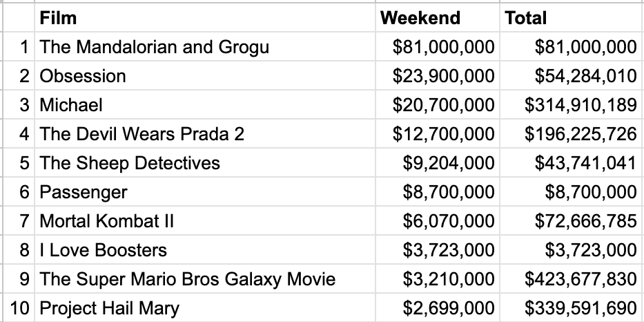Select the Obsession film cell

pyautogui.click(x=205, y=76)
